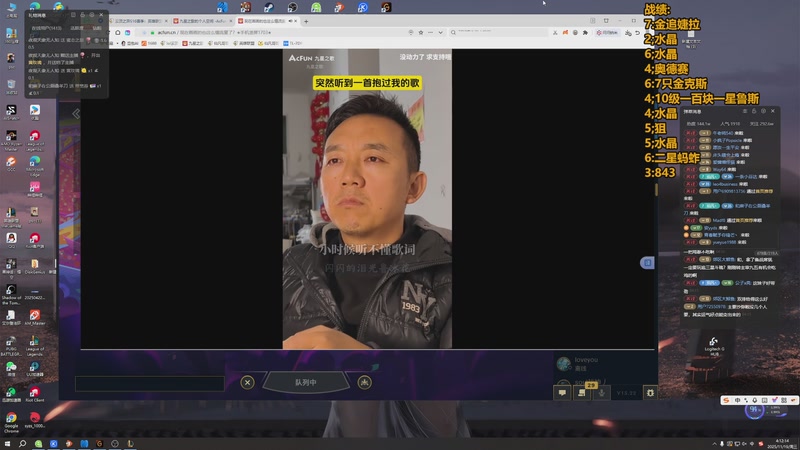
Task: Mute the audio on the active AcFun tab
Action: [x=290, y=21]
